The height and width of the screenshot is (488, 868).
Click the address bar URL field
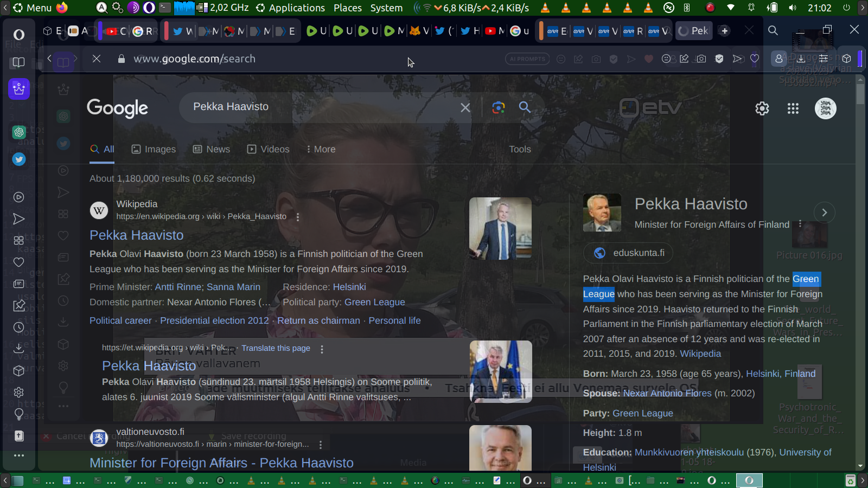coord(315,59)
